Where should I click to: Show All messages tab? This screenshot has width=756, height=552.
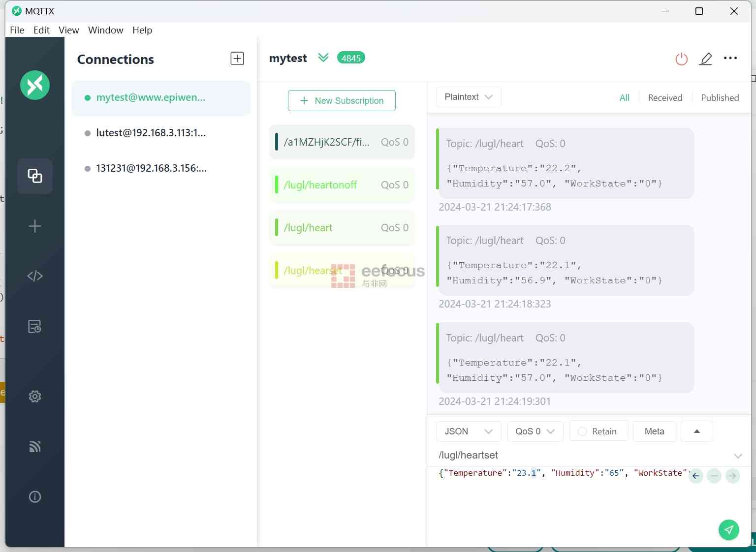pos(625,97)
